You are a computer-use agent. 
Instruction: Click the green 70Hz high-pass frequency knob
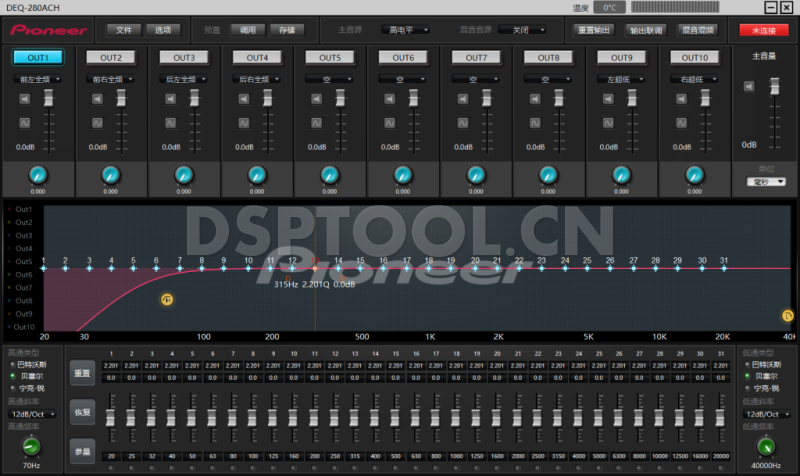pos(31,446)
